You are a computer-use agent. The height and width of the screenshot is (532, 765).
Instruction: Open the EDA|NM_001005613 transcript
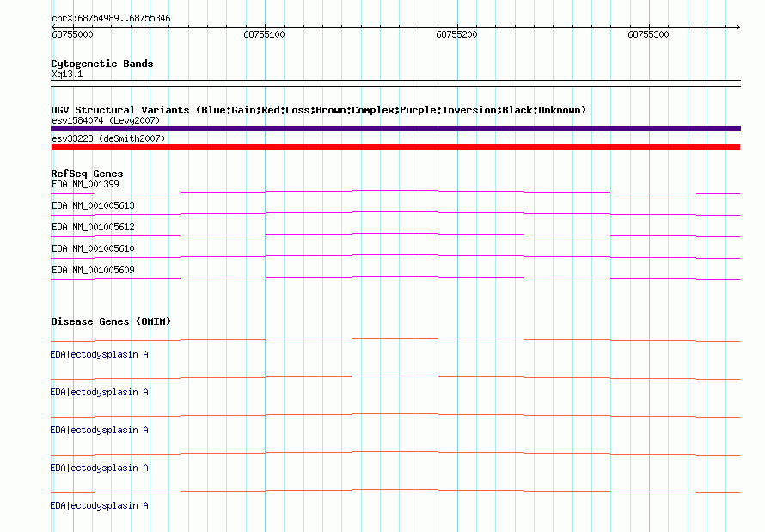coord(93,205)
